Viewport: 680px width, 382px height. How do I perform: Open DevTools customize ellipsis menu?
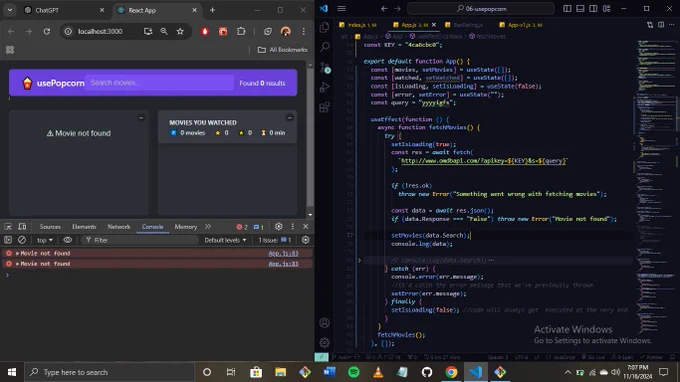(x=293, y=227)
